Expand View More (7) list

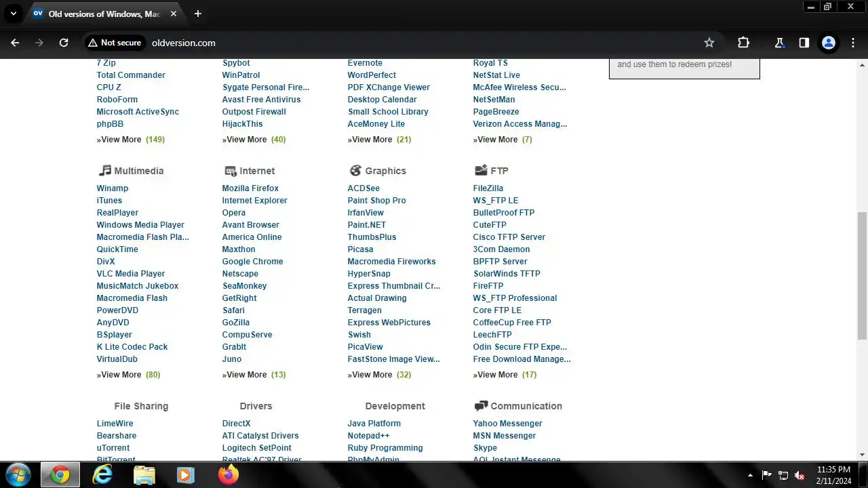coord(502,140)
